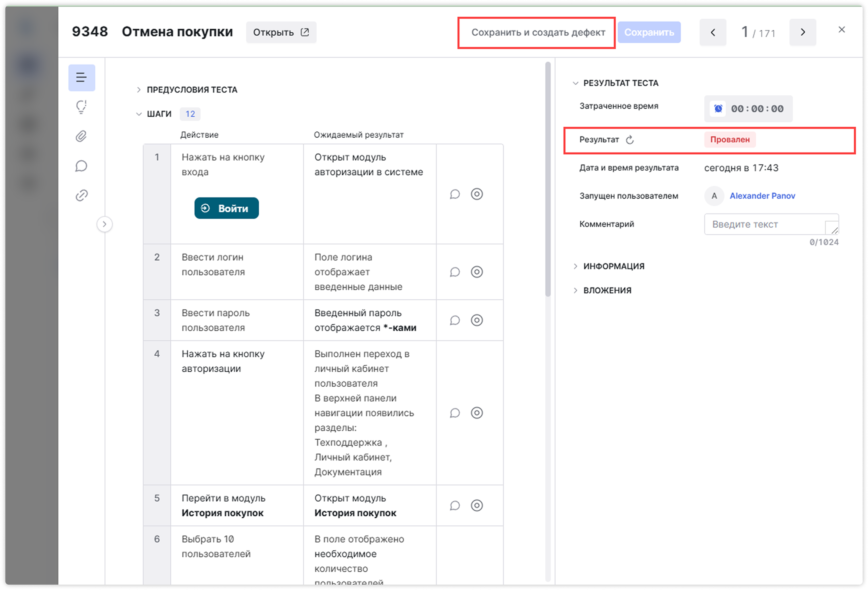Image resolution: width=868 pixels, height=590 pixels.
Task: Add comment to step 2 Ввести логин
Action: click(455, 272)
